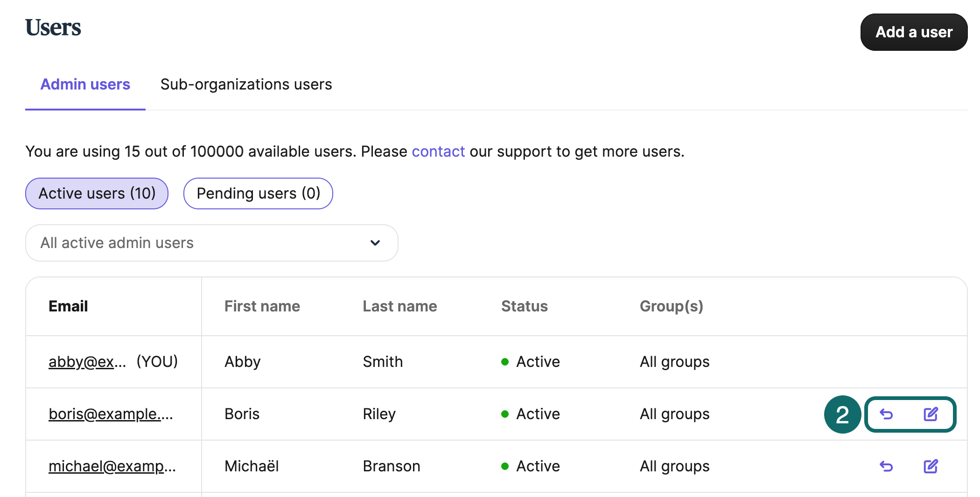This screenshot has width=980, height=497.
Task: Switch to the Admin users tab
Action: coord(85,84)
